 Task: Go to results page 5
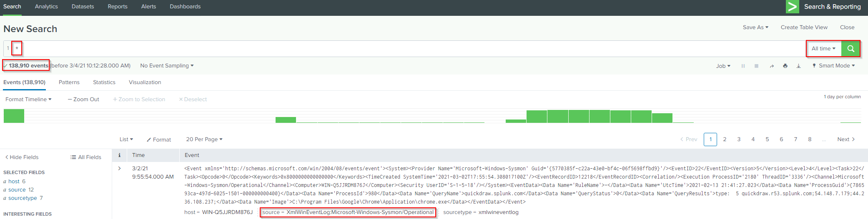[767, 139]
